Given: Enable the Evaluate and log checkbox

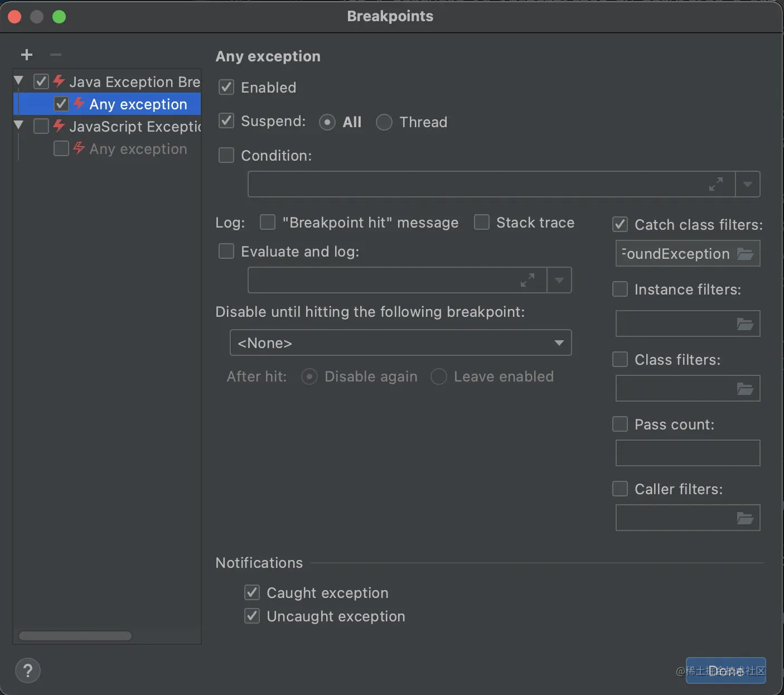Looking at the screenshot, I should (226, 251).
